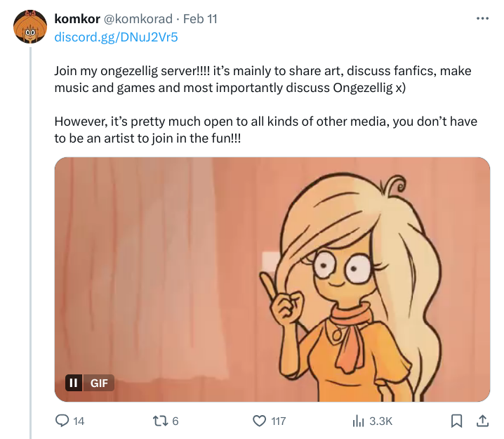Repost the tweet using the retweet icon

tap(159, 421)
